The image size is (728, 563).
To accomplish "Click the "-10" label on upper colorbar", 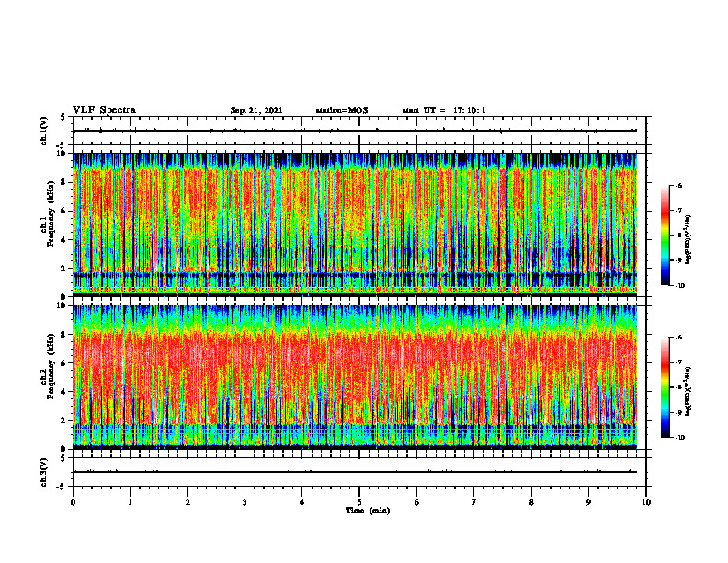I will 679,286.
